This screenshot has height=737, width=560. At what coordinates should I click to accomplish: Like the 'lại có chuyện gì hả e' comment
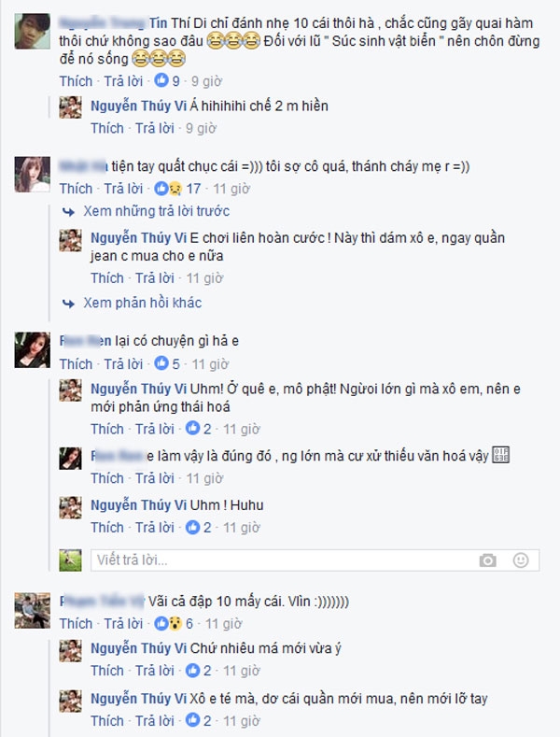click(x=76, y=364)
